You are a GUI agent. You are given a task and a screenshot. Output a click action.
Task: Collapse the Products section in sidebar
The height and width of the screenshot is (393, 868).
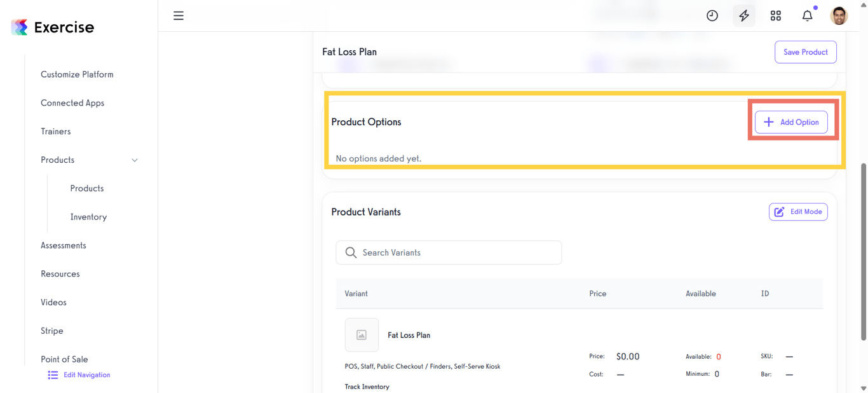134,160
